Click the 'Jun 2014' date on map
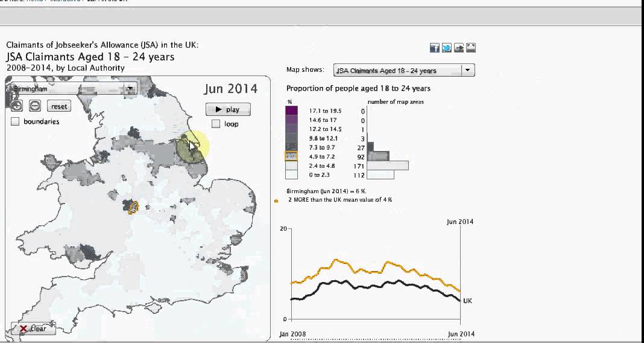Screen dimensions: 644x343 tap(231, 89)
